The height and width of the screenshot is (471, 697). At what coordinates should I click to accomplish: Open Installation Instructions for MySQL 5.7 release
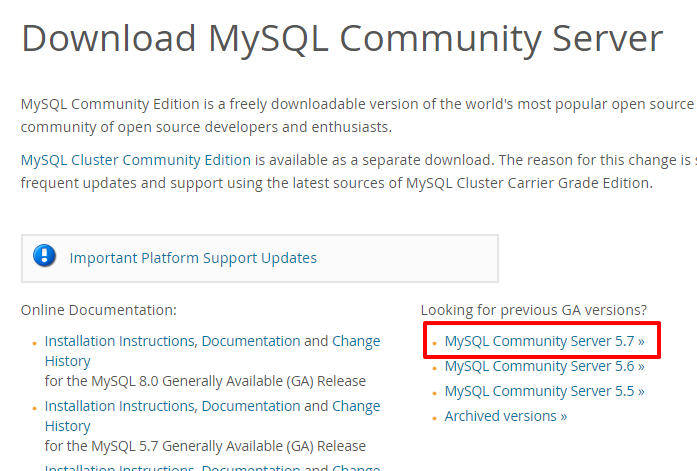tap(120, 406)
